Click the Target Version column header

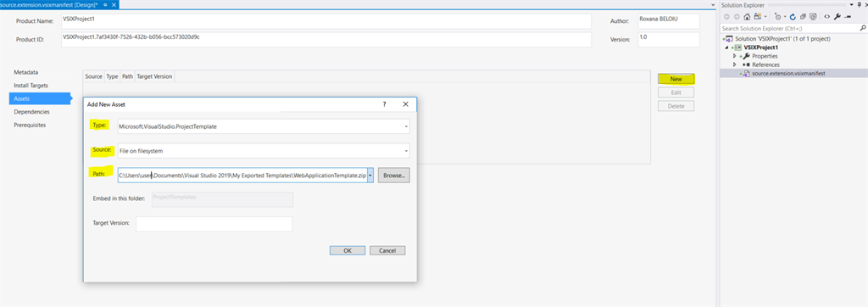154,76
